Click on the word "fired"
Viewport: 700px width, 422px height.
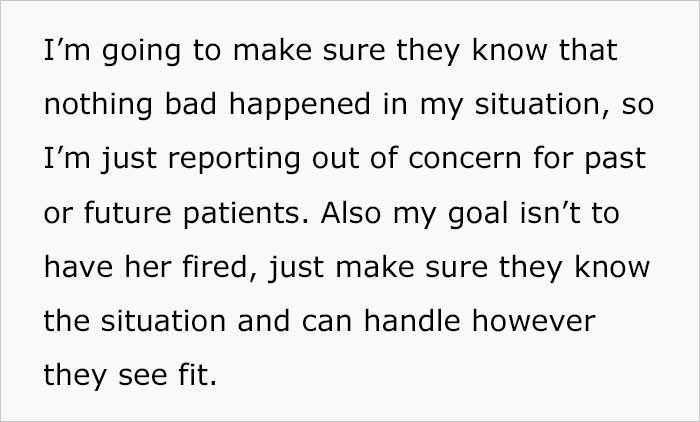pos(196,268)
